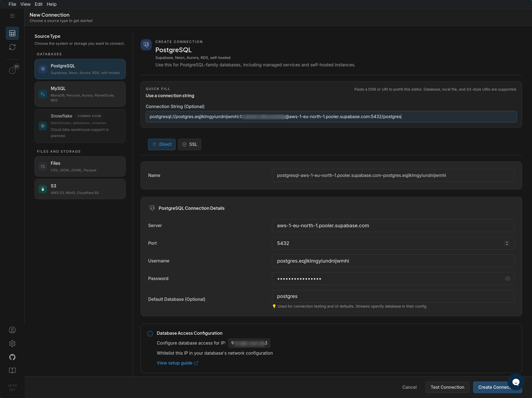Open the chat support bubble
532x398 pixels.
[x=516, y=382]
